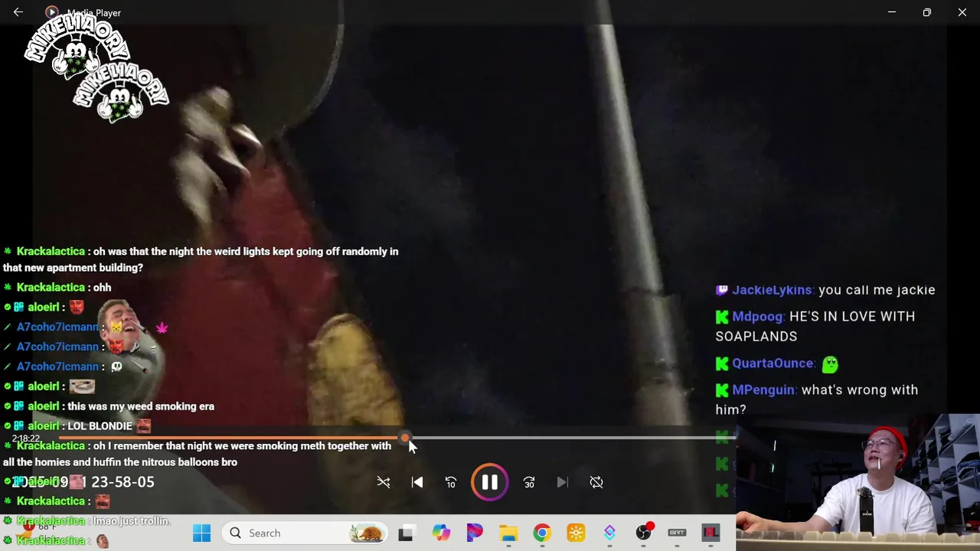Open Google Chrome from the taskbar

click(542, 533)
